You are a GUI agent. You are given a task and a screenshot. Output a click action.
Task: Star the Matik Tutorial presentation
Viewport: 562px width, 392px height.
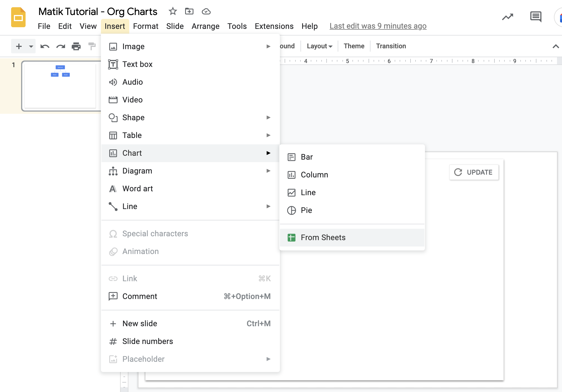pyautogui.click(x=173, y=11)
